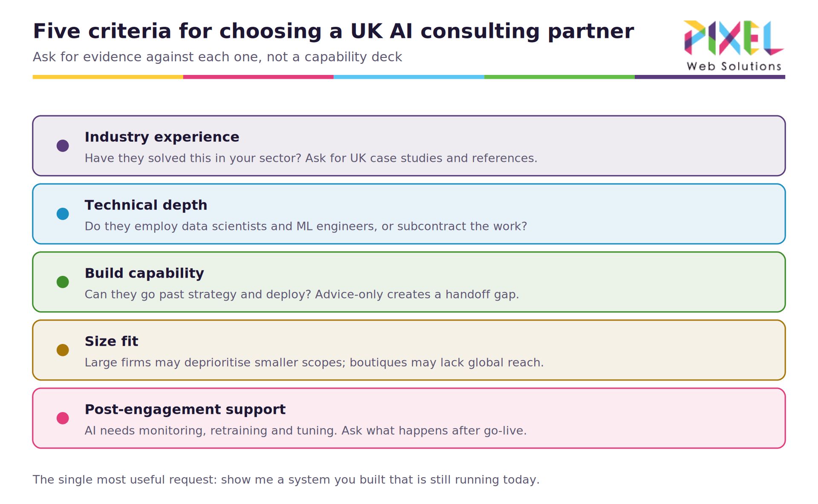Click the light blue divider bar segment
This screenshot has width=818, height=504.
click(409, 77)
